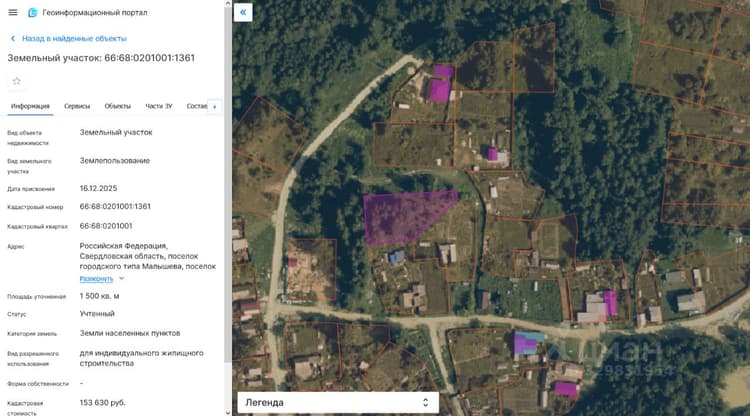Image resolution: width=750 pixels, height=416 pixels.
Task: Click the status value Учтенный
Action: pyautogui.click(x=97, y=314)
